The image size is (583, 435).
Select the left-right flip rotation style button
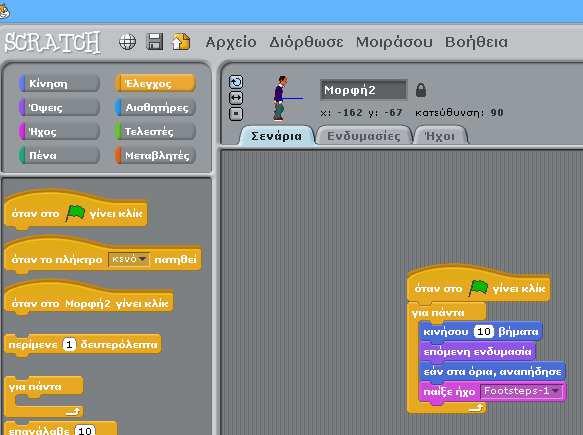[x=236, y=98]
